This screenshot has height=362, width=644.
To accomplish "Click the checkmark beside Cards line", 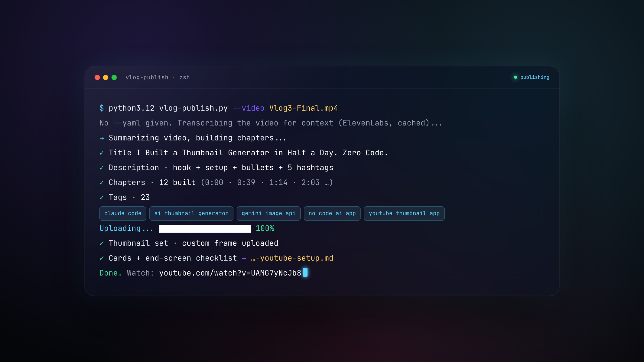I will (102, 258).
